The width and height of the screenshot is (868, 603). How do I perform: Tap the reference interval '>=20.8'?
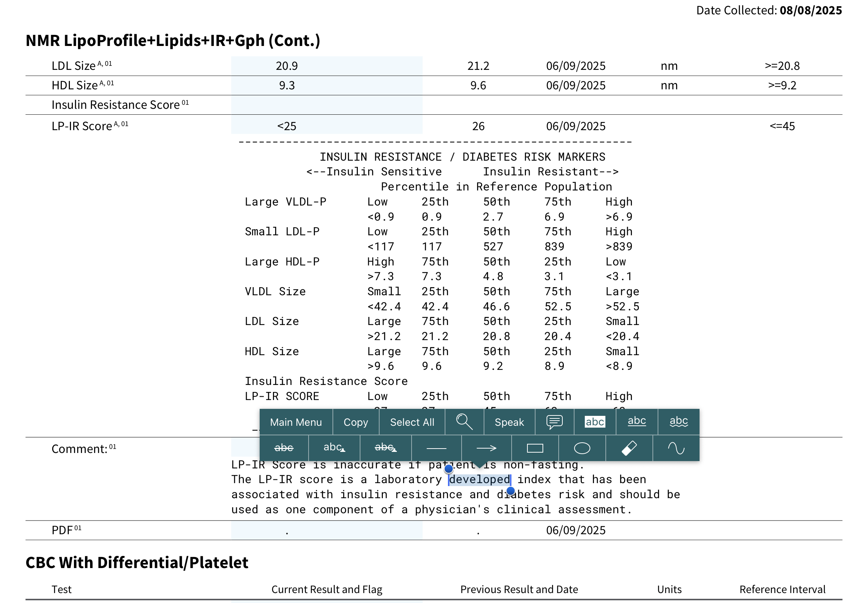click(782, 66)
